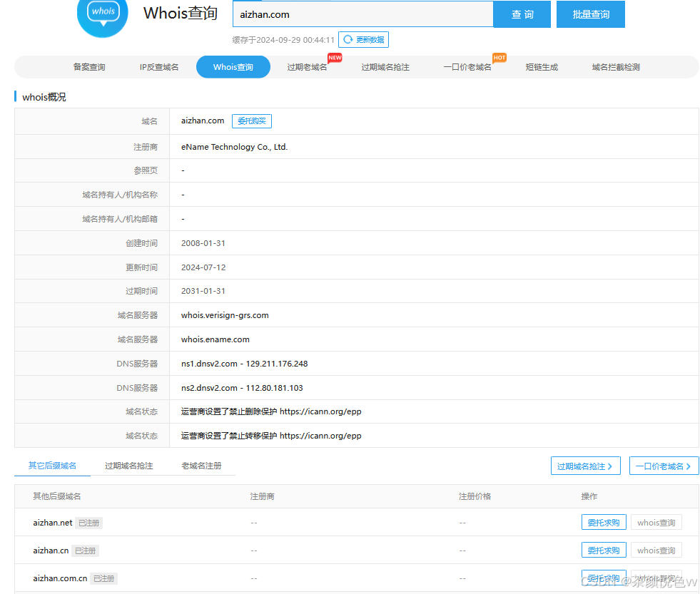Viewport: 700px width, 594px height.
Task: Click the aizhan.com.cn domain text
Action: 60,578
